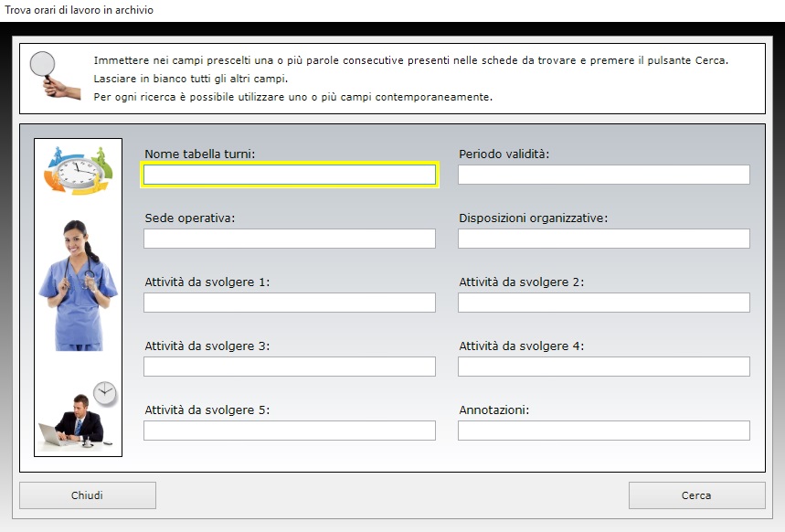Click into the Periodo validità field
This screenshot has width=785, height=532.
[x=604, y=175]
